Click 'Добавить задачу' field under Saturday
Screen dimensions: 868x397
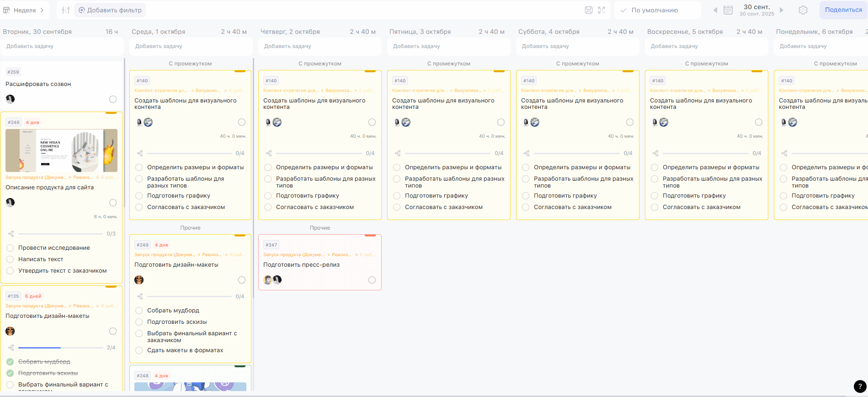tap(577, 46)
